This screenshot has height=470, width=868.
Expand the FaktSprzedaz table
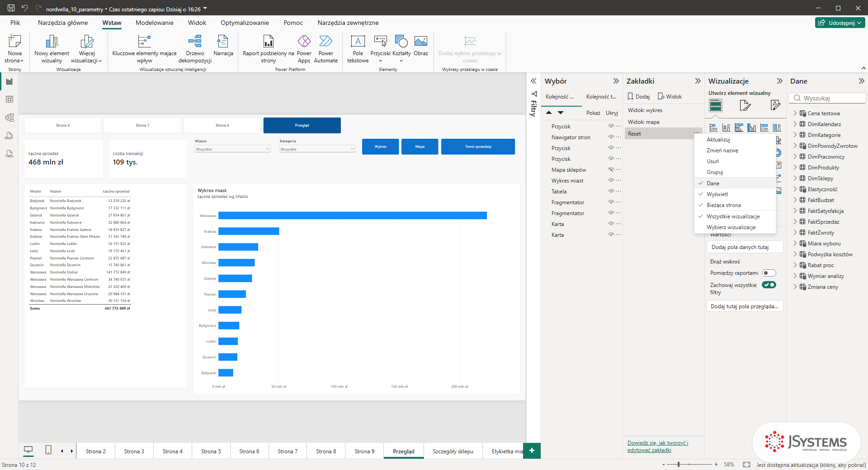795,221
